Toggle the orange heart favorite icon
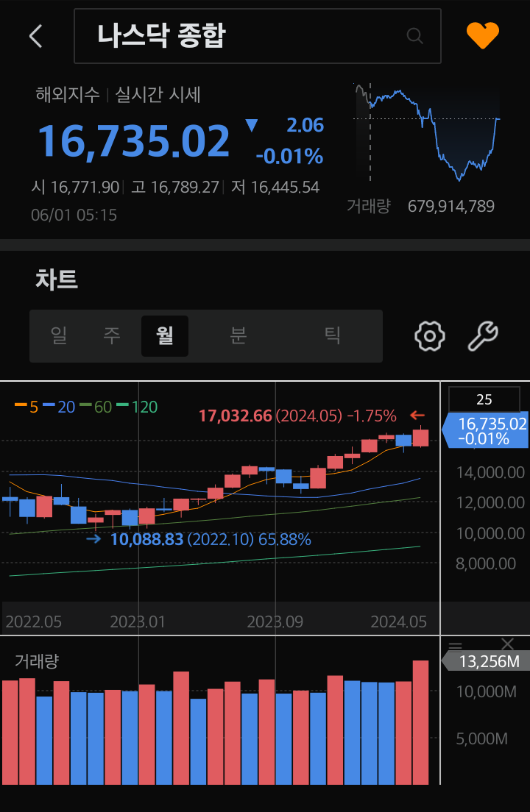This screenshot has width=530, height=812. [482, 36]
